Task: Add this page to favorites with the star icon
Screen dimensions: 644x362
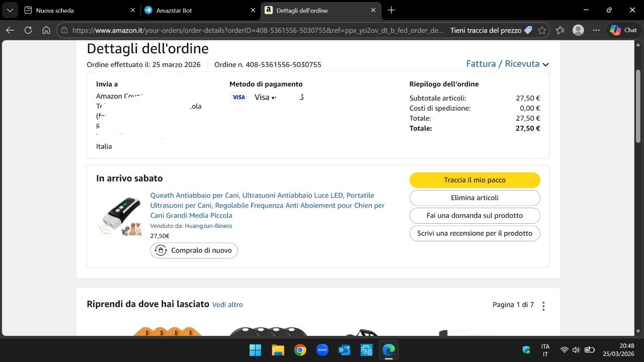Action: click(x=542, y=30)
